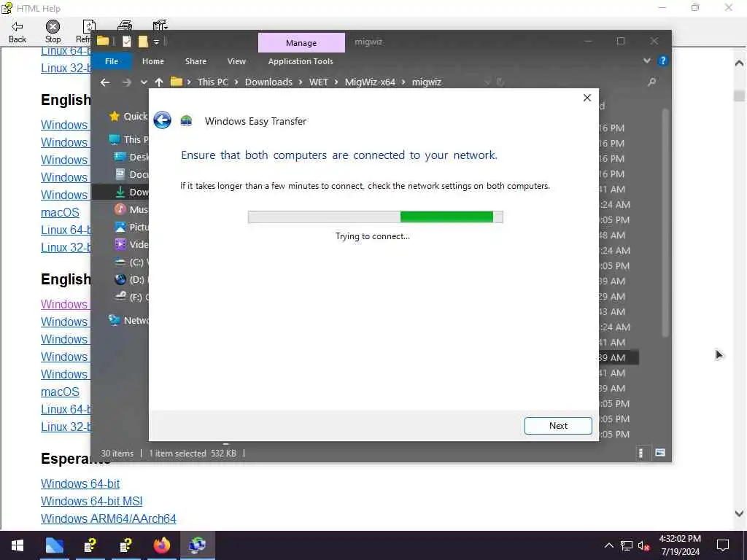This screenshot has width=747, height=560.
Task: Open Windows ARM64/AArch64 link
Action: [x=108, y=518]
